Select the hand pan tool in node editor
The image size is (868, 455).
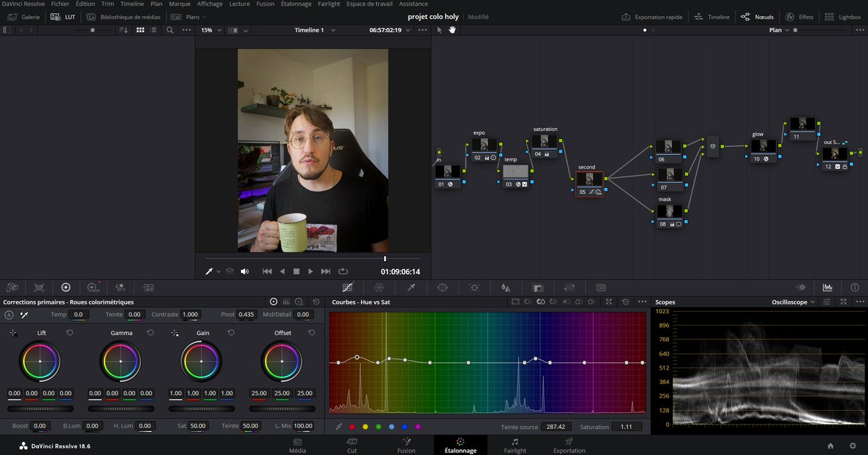click(453, 30)
